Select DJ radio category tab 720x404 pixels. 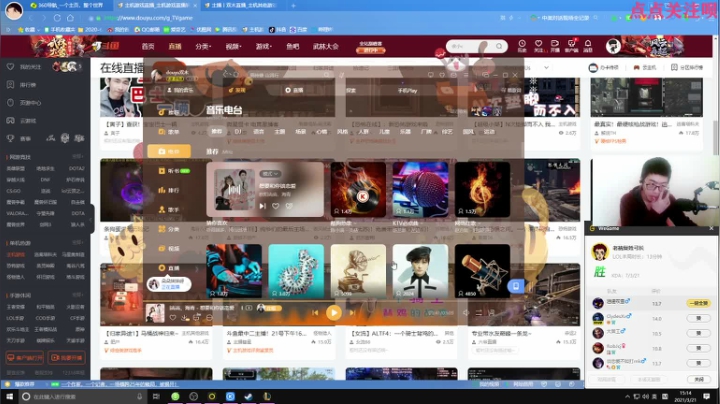point(238,131)
